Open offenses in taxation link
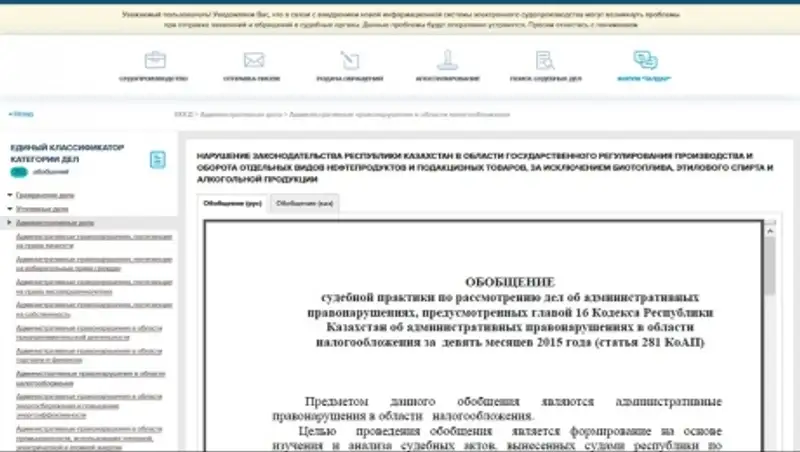 click(x=90, y=378)
